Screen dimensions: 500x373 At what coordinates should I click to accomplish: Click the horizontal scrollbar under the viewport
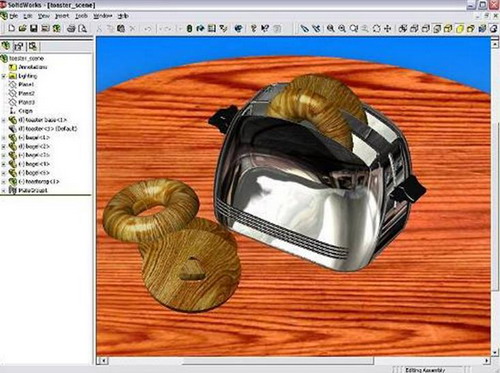pos(278,361)
